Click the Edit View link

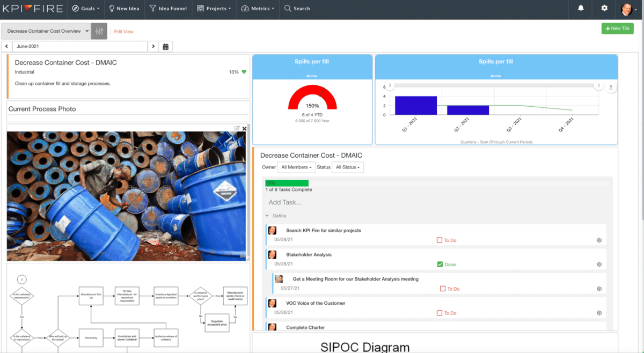click(123, 31)
